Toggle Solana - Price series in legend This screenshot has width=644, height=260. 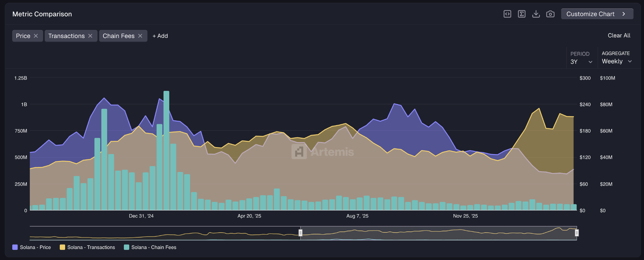pos(31,247)
